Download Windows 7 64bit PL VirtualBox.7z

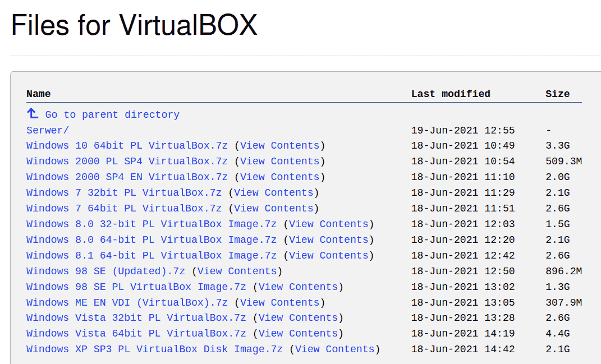pos(124,209)
